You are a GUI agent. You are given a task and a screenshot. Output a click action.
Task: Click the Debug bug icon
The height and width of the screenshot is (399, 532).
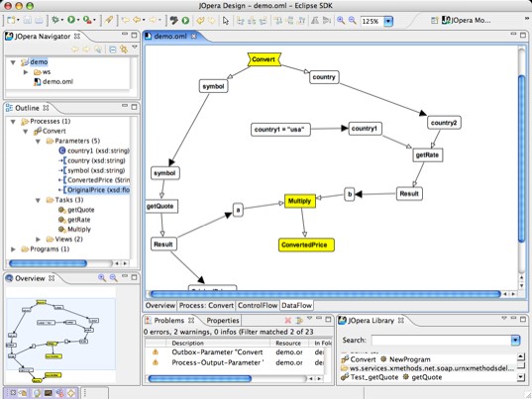[54, 20]
